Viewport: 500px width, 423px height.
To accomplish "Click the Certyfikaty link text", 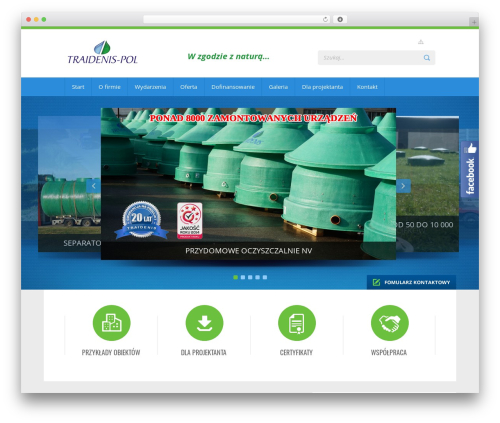I will click(x=296, y=352).
